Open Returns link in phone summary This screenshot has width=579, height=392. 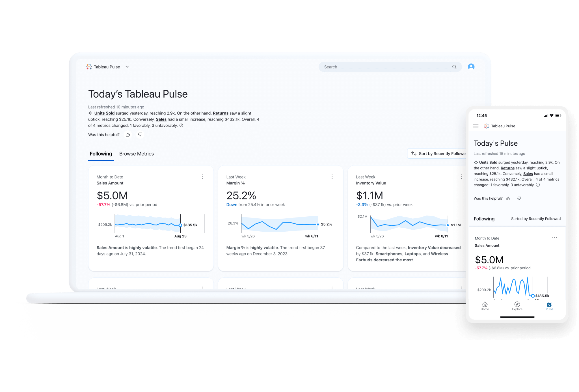507,168
